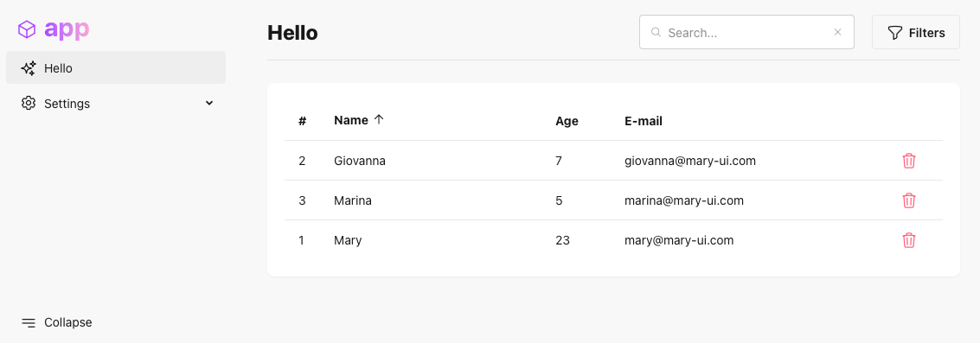Expand the Settings chevron arrow
The width and height of the screenshot is (980, 343).
pyautogui.click(x=209, y=103)
